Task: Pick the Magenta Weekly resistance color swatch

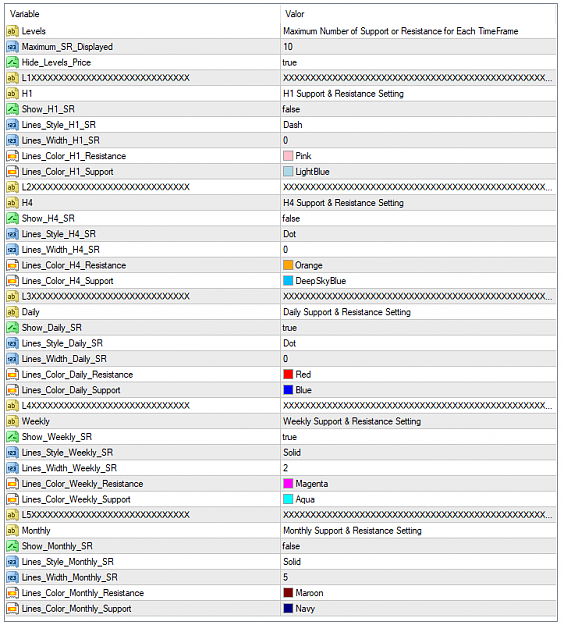Action: pyautogui.click(x=288, y=483)
